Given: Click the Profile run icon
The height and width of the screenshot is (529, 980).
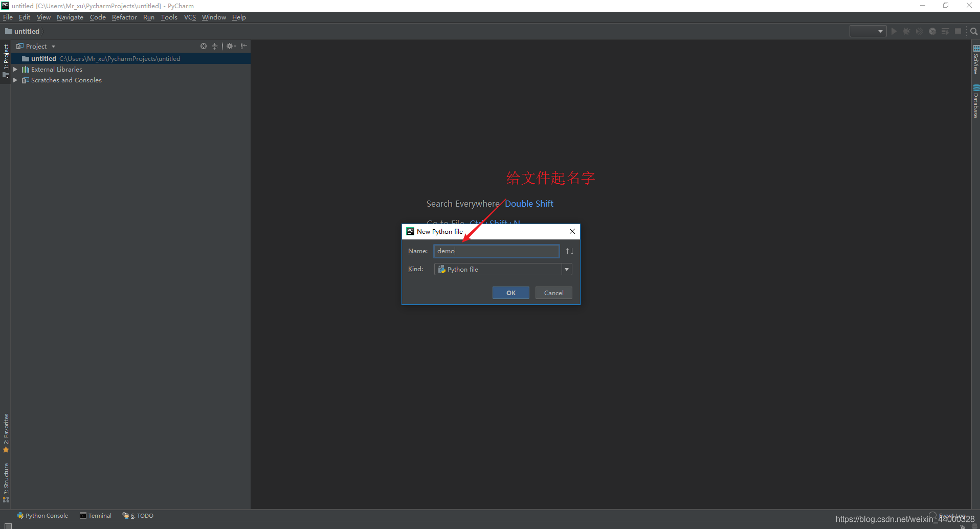Looking at the screenshot, I should pos(932,31).
